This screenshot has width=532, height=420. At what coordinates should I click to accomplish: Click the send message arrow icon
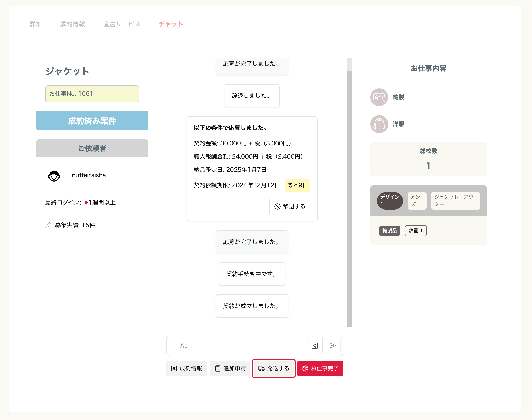click(333, 346)
